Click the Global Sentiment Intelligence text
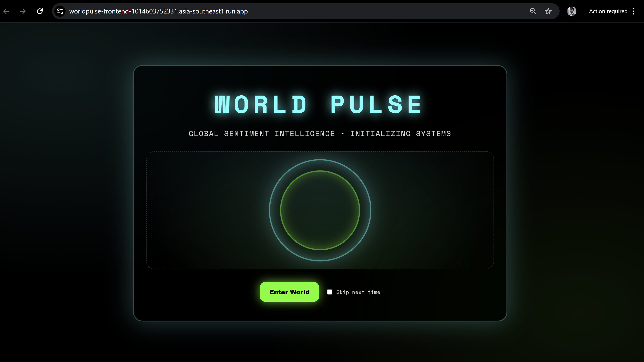The image size is (644, 362). click(262, 134)
